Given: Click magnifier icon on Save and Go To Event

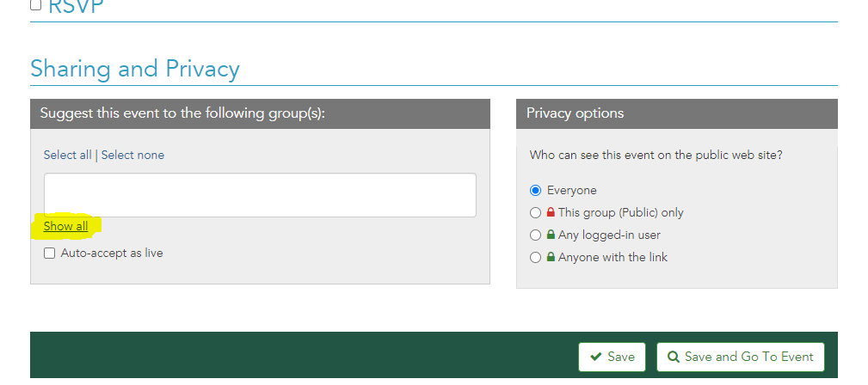Looking at the screenshot, I should (x=674, y=357).
